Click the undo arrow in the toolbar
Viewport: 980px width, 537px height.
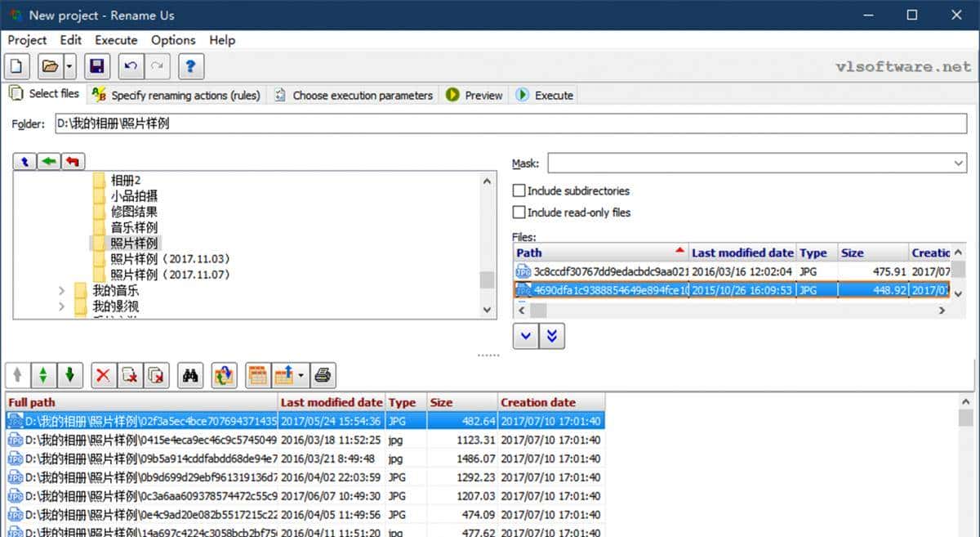tap(130, 66)
